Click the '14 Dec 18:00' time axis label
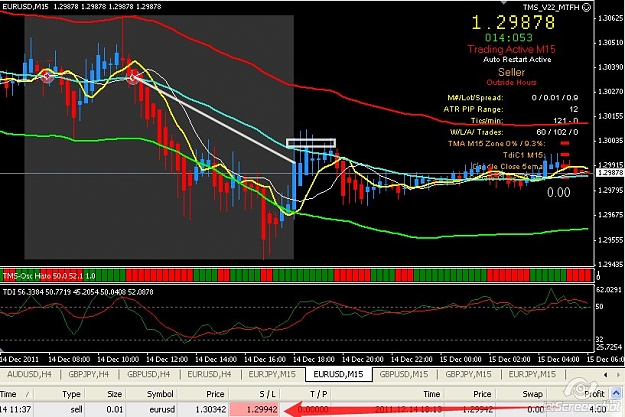Screen dimensions: 625x417 pos(314,359)
